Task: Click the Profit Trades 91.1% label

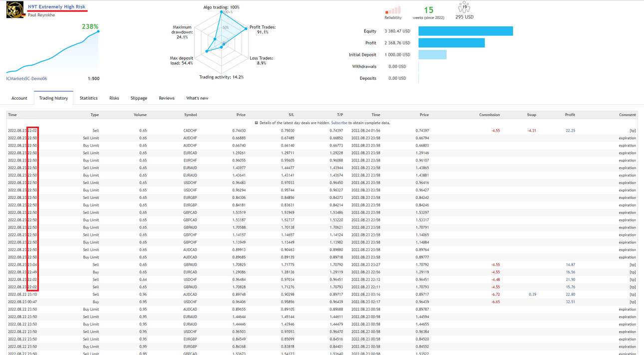Action: coord(263,30)
